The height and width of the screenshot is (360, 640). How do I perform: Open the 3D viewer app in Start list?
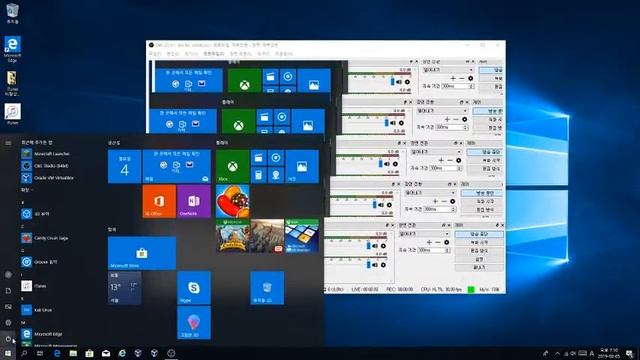point(36,214)
